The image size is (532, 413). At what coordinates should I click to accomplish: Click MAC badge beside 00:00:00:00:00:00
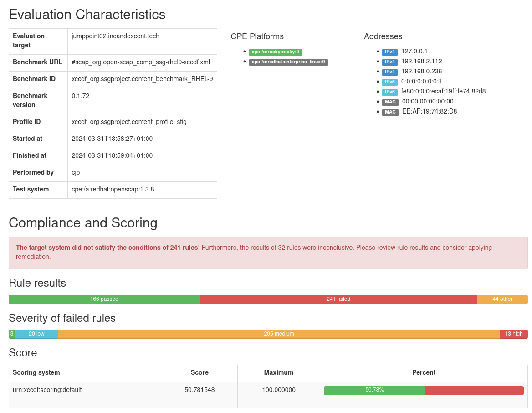(x=390, y=102)
